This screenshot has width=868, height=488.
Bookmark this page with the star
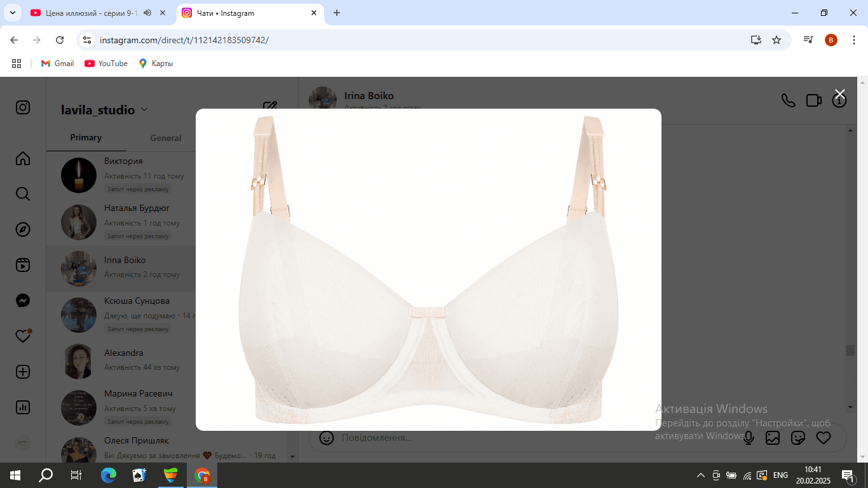click(x=776, y=39)
